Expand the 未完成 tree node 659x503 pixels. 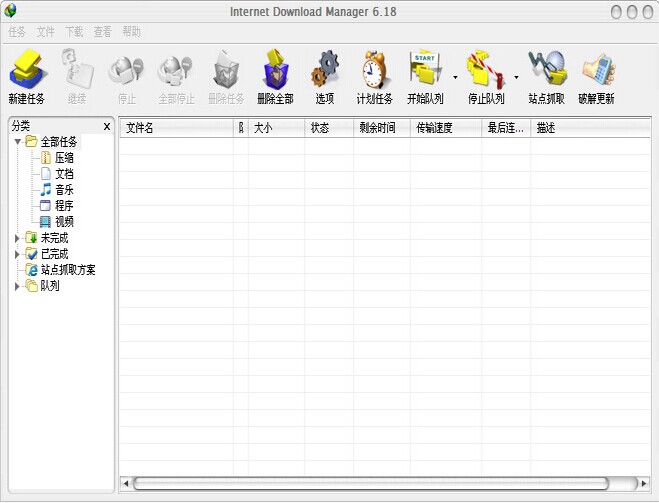click(x=17, y=238)
